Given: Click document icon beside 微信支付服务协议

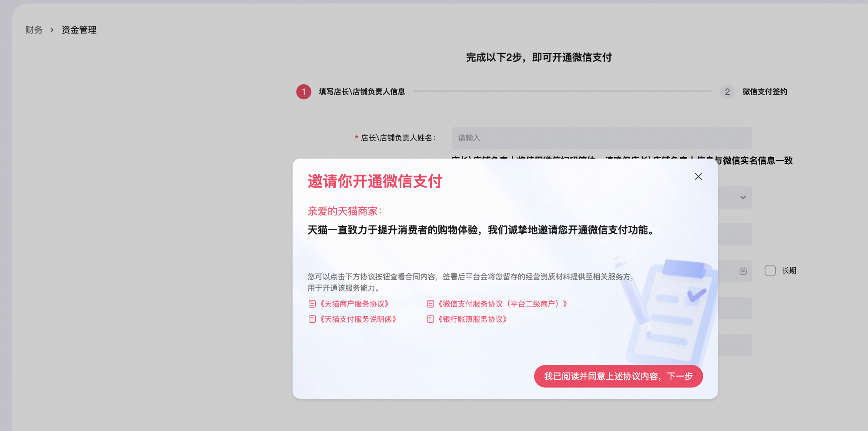Looking at the screenshot, I should point(430,304).
